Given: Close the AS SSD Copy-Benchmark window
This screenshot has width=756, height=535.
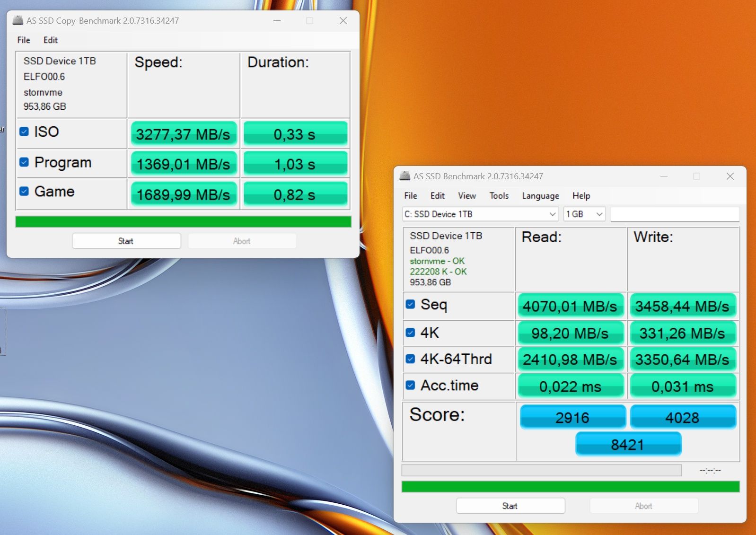Looking at the screenshot, I should [x=343, y=20].
